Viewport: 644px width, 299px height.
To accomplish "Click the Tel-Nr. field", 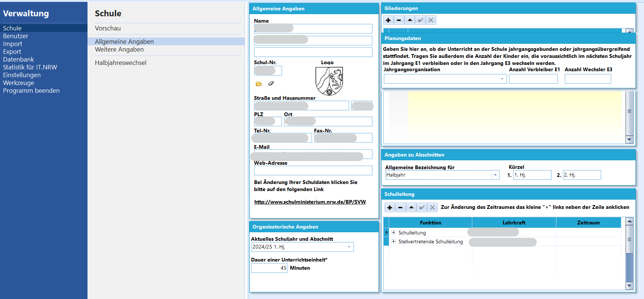I will pos(283,138).
